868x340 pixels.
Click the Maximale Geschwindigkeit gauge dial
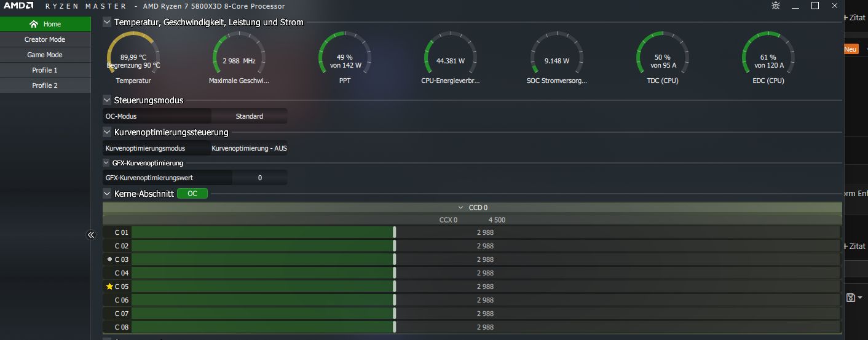[x=239, y=58]
